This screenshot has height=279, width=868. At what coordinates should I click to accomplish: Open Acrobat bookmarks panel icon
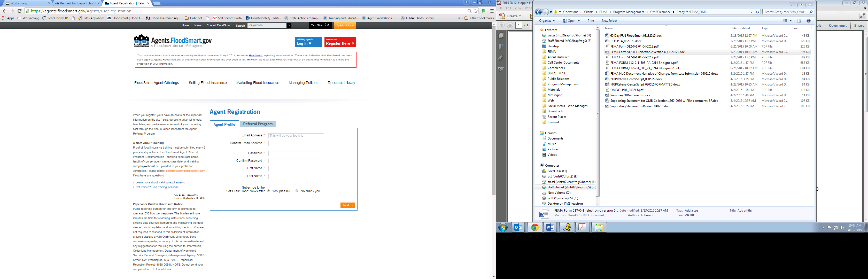501,47
